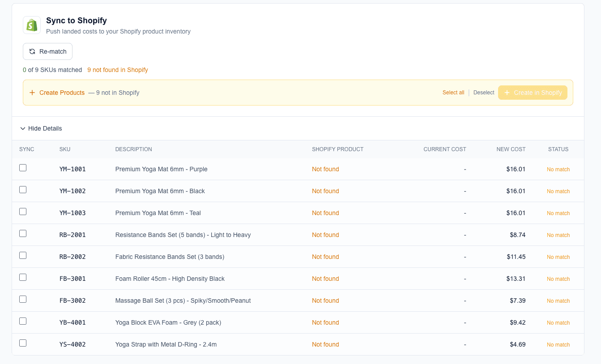Image resolution: width=601 pixels, height=364 pixels.
Task: Click the 'Push landed costs' subtitle text
Action: coord(118,31)
